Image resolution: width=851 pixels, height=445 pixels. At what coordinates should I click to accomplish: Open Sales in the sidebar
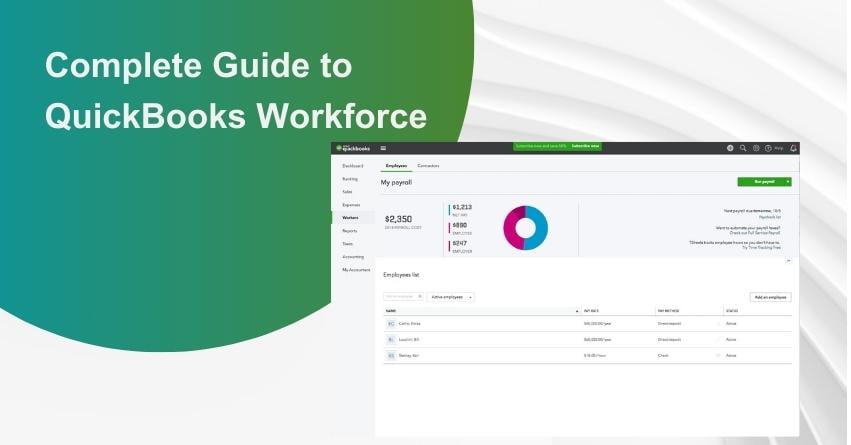pos(347,192)
